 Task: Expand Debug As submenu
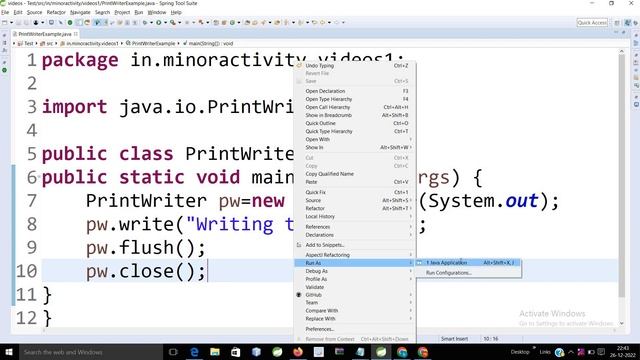point(355,271)
